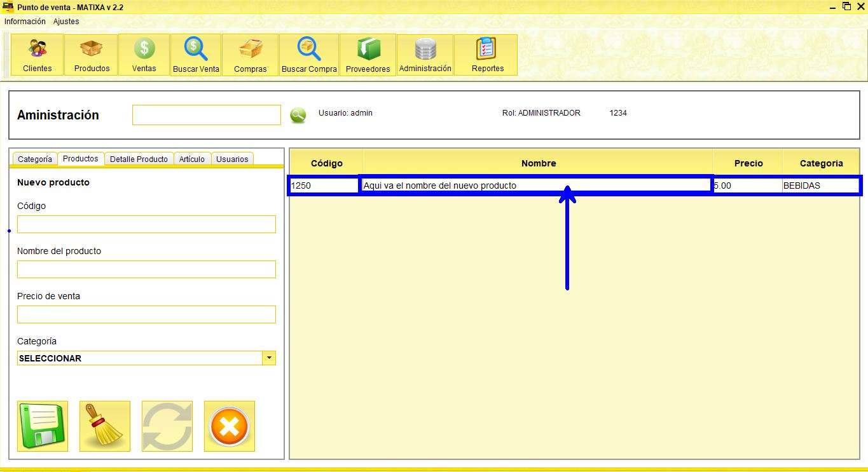Save the new product with the floppy icon

42,426
